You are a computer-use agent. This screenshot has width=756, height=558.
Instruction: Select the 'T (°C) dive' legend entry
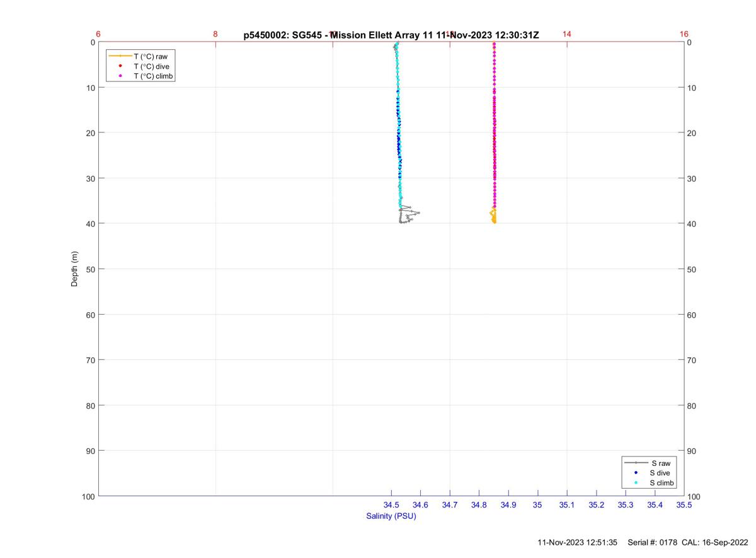[x=151, y=66]
